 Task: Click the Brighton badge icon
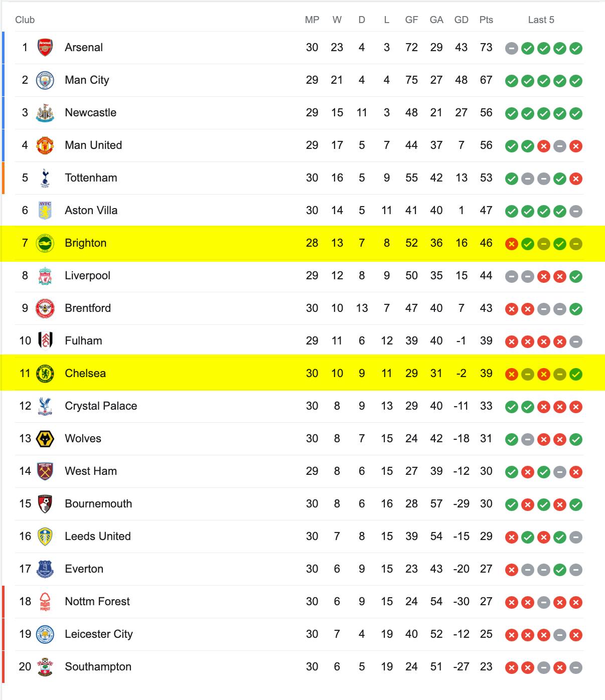(45, 243)
